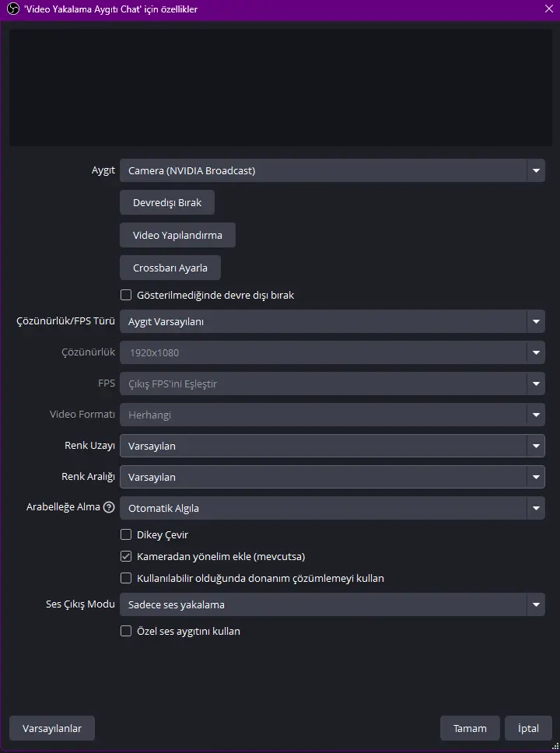Open the Renk Uzayı dropdown
This screenshot has width=560, height=753.
click(332, 446)
